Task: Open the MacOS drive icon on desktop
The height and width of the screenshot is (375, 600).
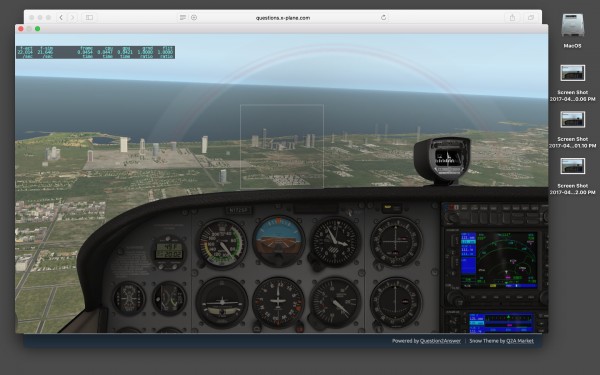Action: point(572,25)
